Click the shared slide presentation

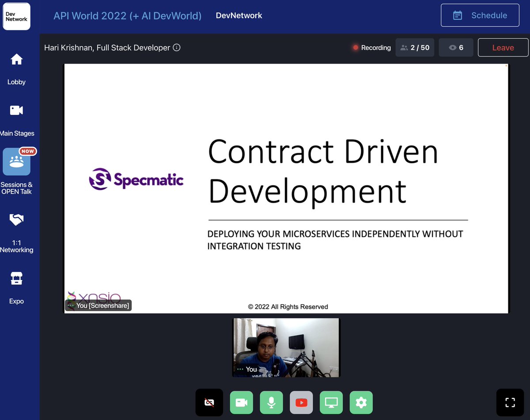[x=286, y=189]
